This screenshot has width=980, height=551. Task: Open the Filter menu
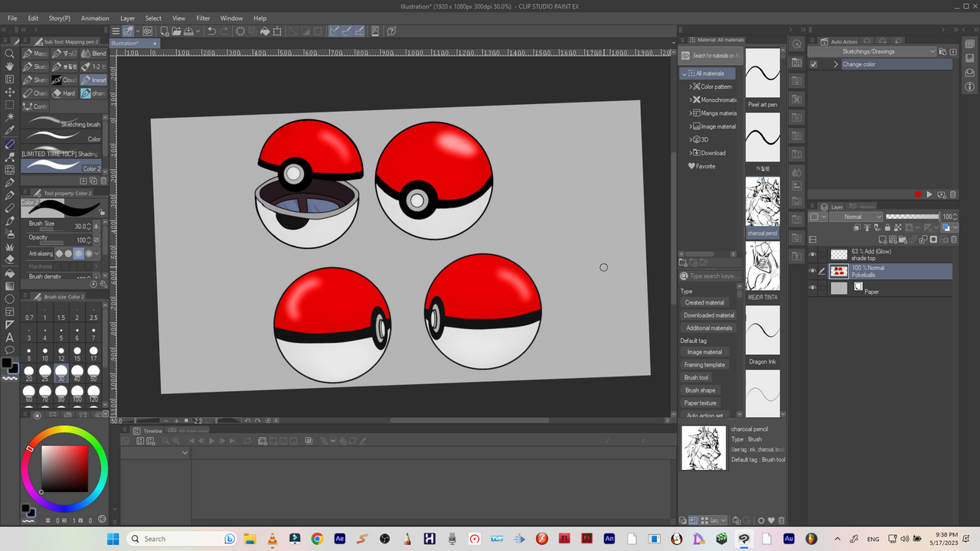203,18
